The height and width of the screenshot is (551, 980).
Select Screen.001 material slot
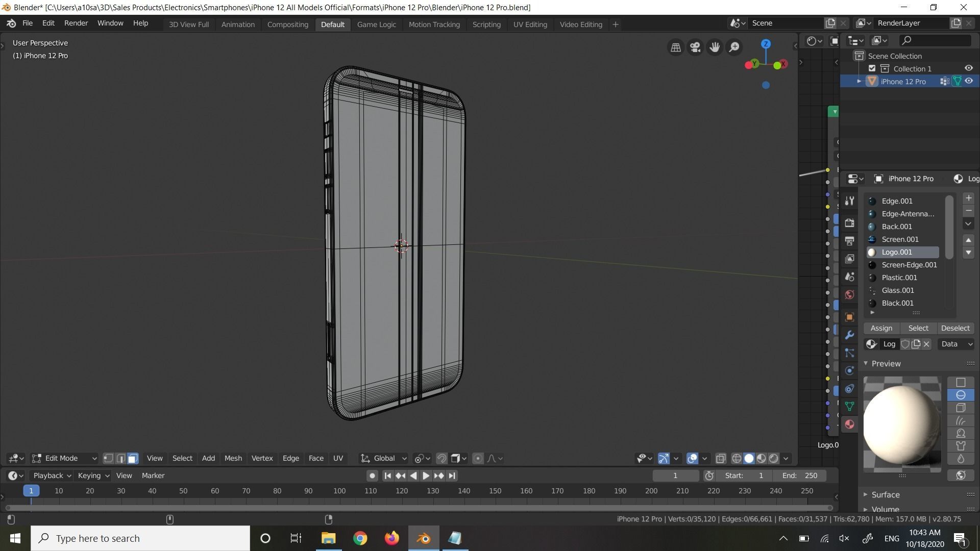click(x=902, y=239)
